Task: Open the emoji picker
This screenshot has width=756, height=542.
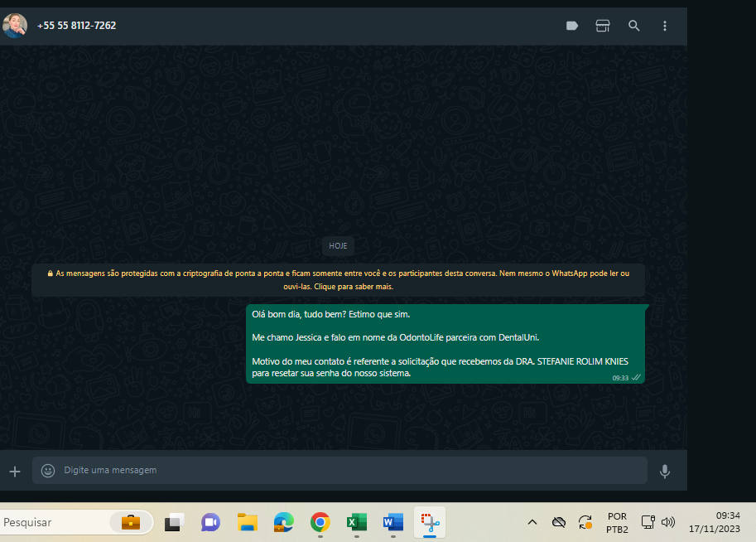Action: click(x=48, y=471)
